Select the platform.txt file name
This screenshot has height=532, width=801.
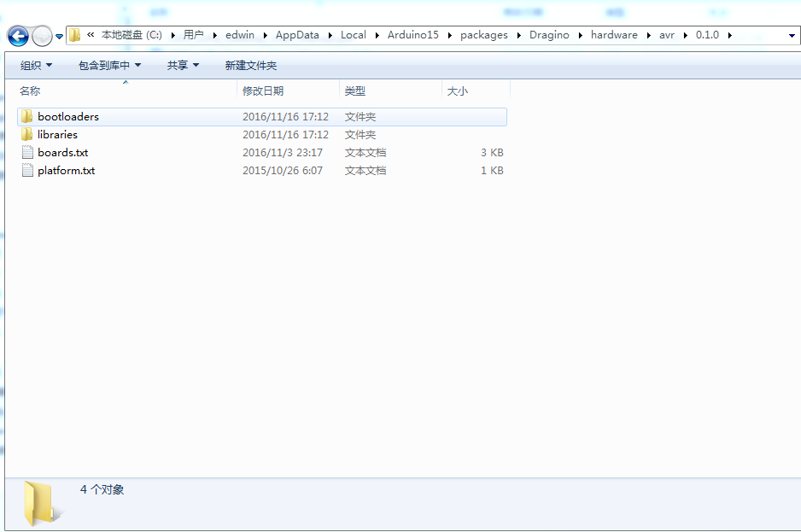click(67, 171)
